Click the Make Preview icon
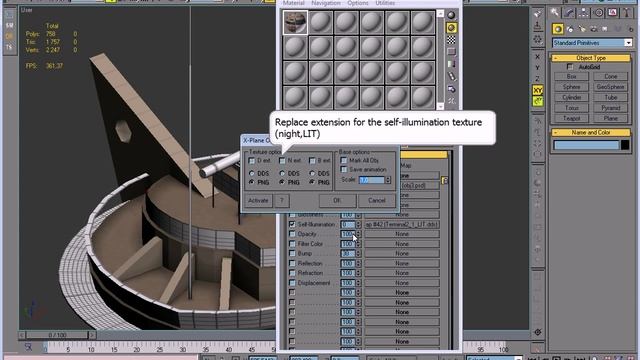 451,76
